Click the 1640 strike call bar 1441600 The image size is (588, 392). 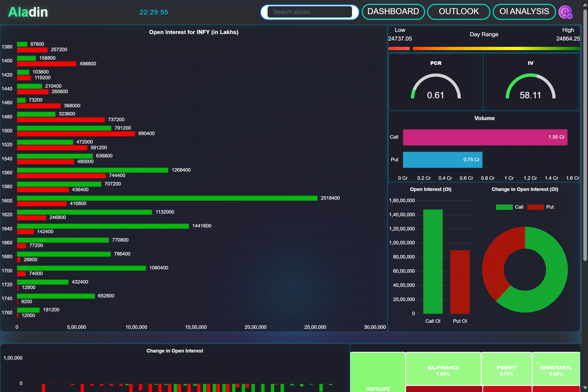103,226
